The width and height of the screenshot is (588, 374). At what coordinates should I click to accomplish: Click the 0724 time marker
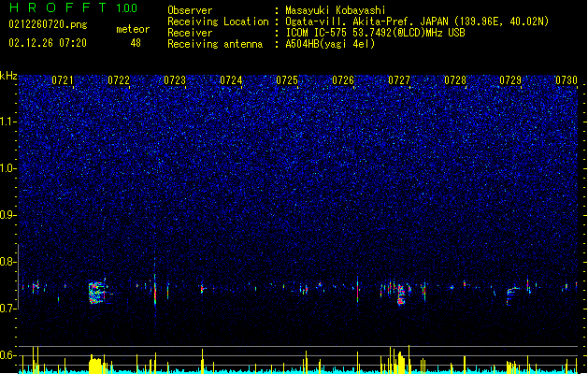pos(231,80)
